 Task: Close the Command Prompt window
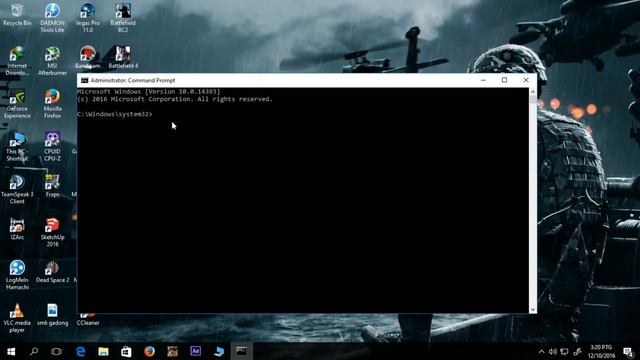point(526,80)
